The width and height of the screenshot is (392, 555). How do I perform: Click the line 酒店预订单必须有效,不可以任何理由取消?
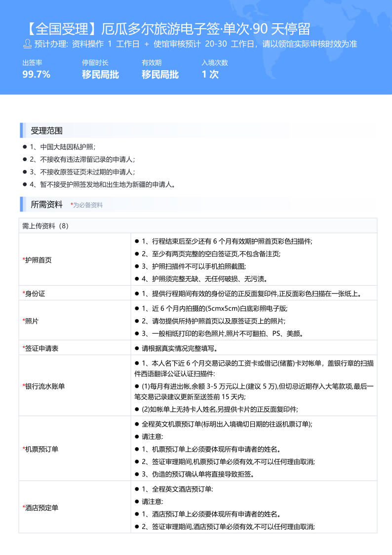[229, 527]
